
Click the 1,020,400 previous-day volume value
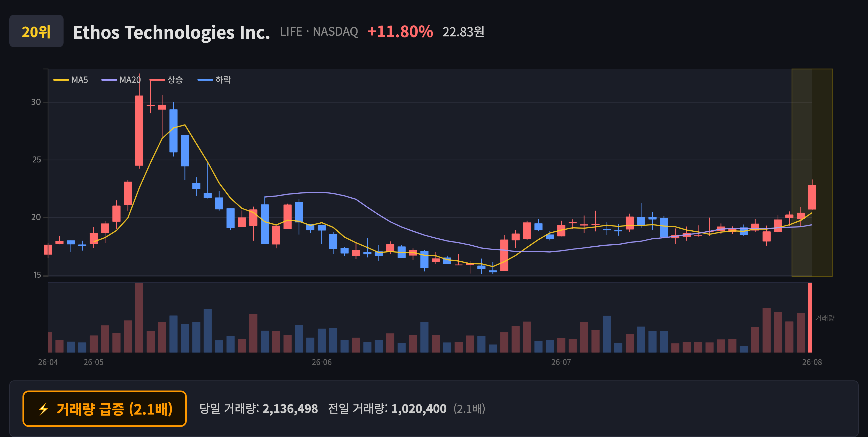419,409
